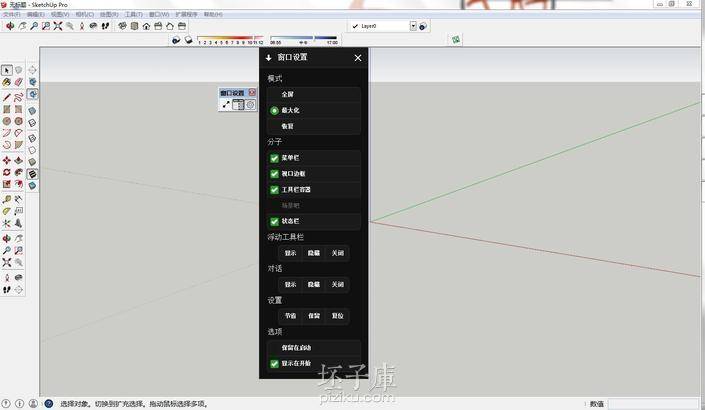Toggle the 显示在开始 checkbox

point(274,364)
